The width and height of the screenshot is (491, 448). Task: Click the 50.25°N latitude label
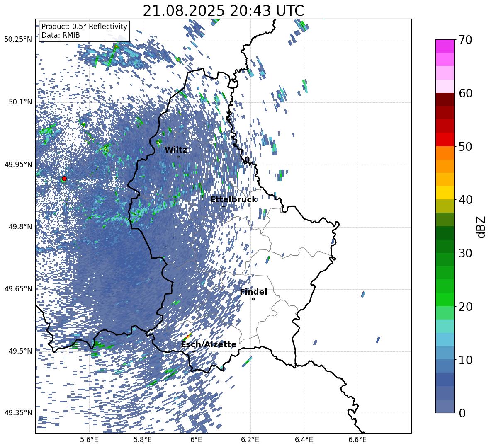coord(19,40)
